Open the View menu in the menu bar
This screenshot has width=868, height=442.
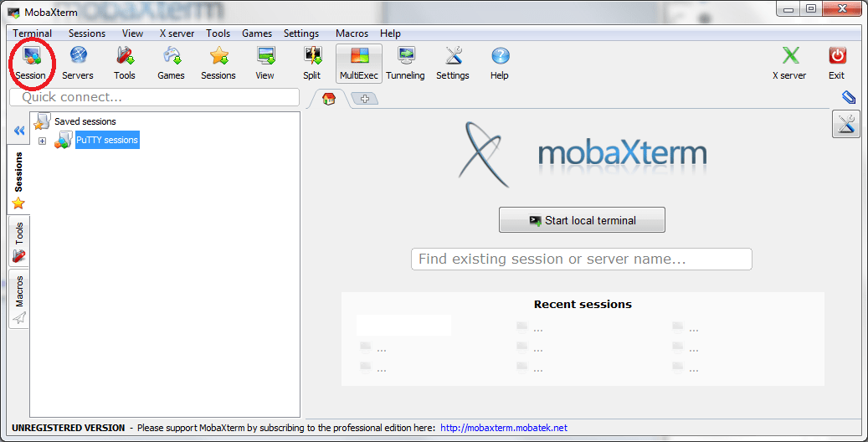tap(132, 33)
